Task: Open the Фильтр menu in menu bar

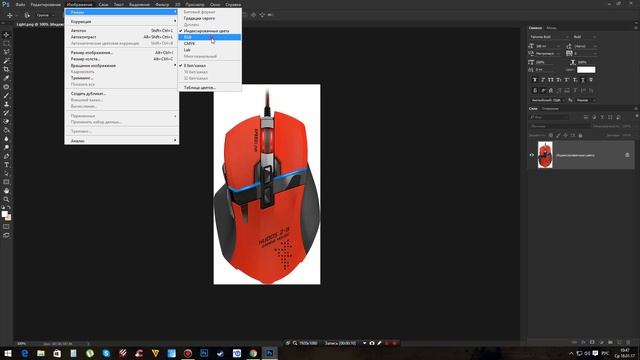Action: [162, 4]
